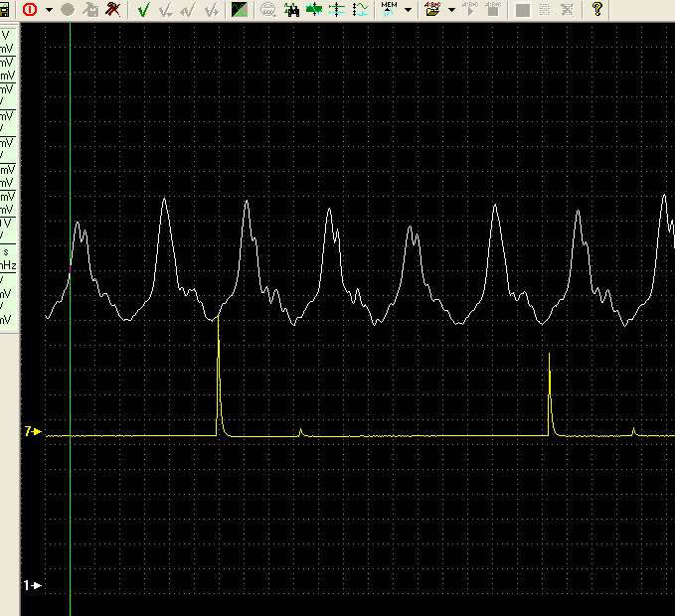Click the grayed-out save-to-disk icon
This screenshot has width=675, height=616.
coord(90,10)
